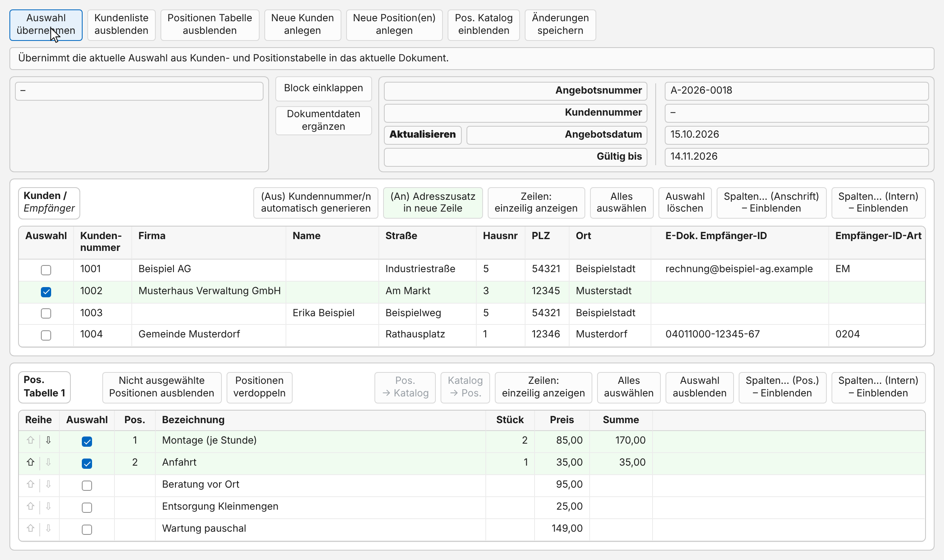
Task: Move Wartung pauschal row down
Action: pos(48,529)
